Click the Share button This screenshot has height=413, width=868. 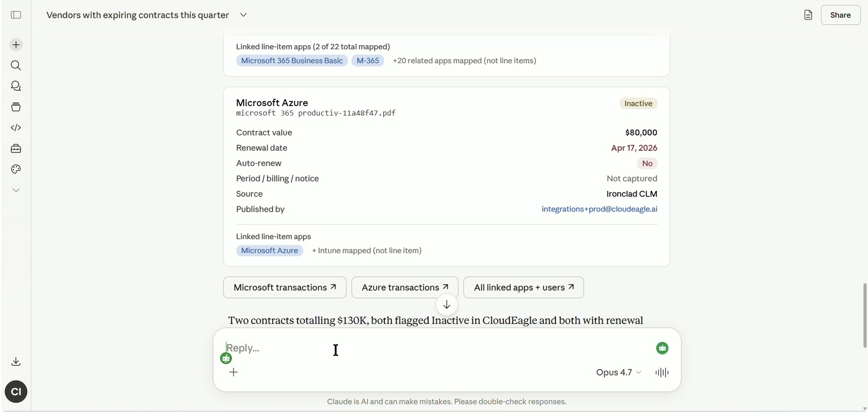(840, 15)
